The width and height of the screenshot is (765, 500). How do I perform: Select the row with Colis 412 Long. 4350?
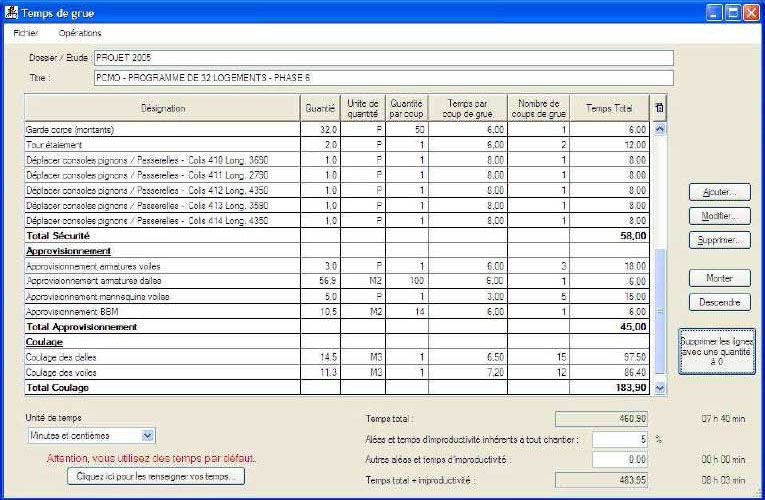pyautogui.click(x=337, y=190)
